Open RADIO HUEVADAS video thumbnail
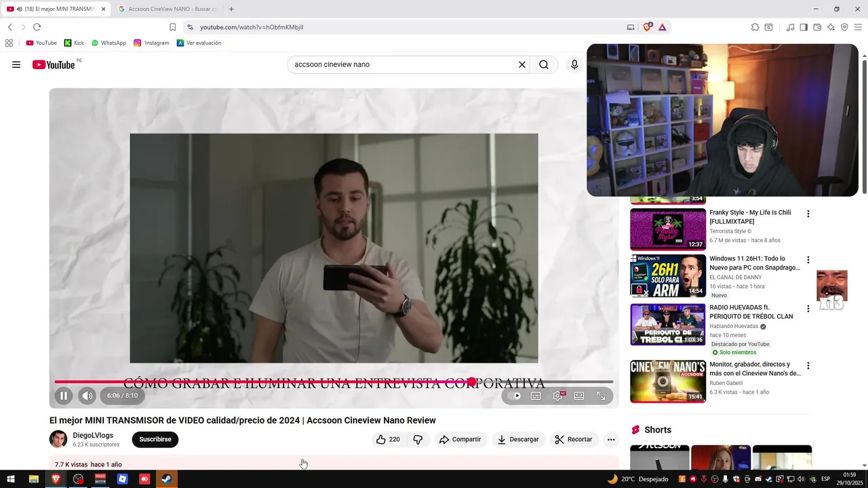Image resolution: width=868 pixels, height=488 pixels. point(668,324)
